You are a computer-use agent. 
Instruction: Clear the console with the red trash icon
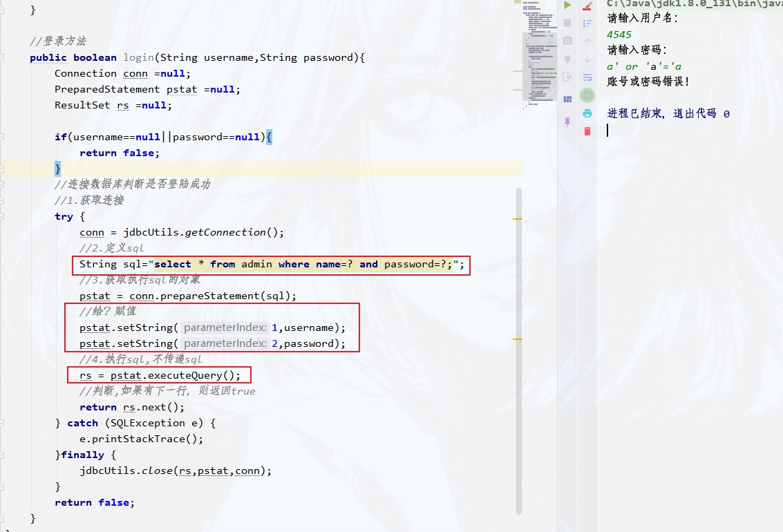[587, 131]
